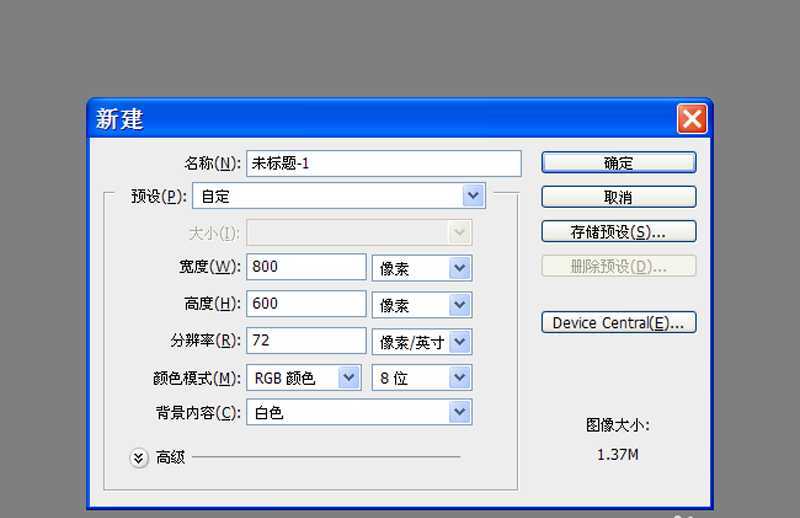Close the 新建 dialog with the red X
This screenshot has height=518, width=800.
pos(691,119)
